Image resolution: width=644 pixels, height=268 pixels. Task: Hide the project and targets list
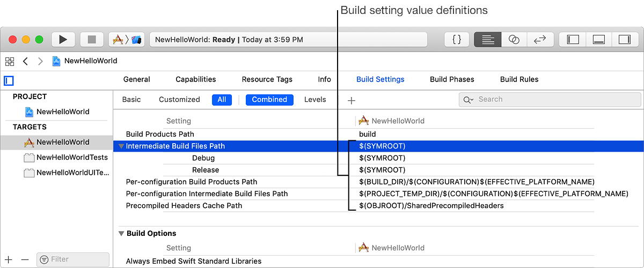(x=8, y=81)
